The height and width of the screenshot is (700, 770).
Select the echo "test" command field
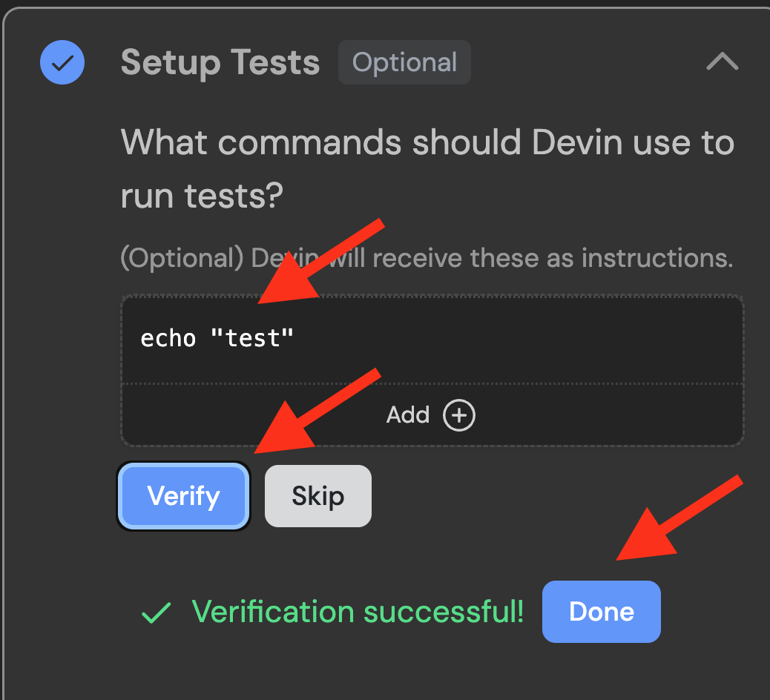(432, 338)
